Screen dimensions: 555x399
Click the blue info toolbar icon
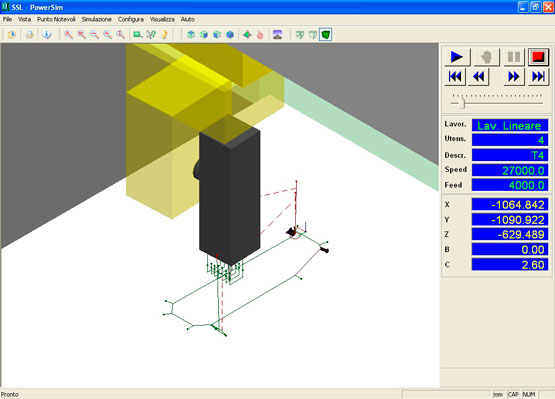click(46, 34)
